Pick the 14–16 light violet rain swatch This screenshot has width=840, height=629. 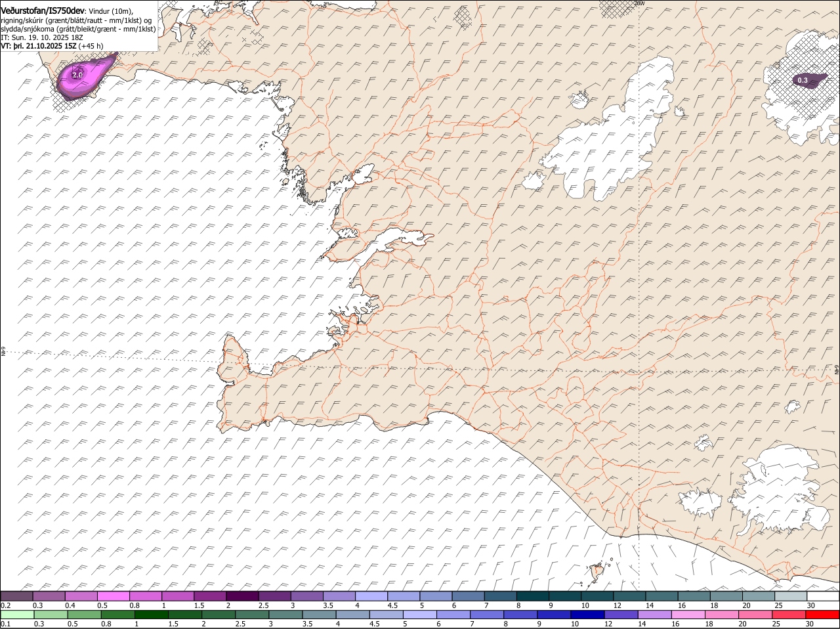pos(656,615)
